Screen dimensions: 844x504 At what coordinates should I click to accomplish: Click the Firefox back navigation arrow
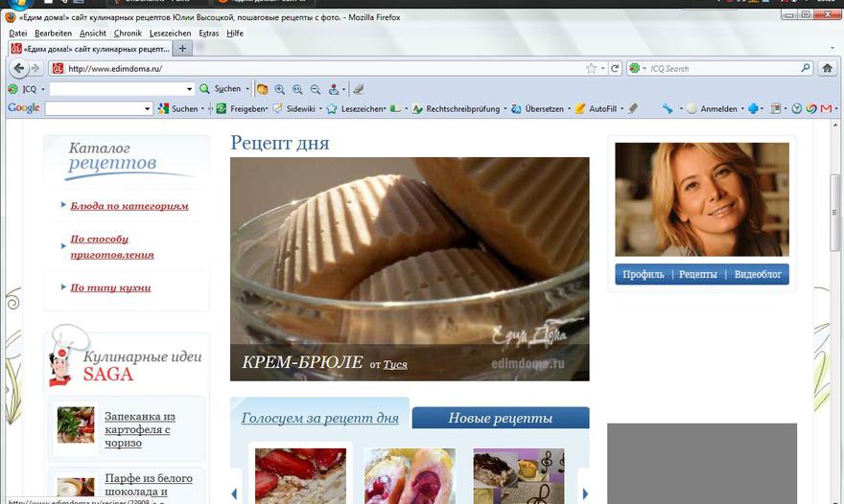[x=18, y=69]
